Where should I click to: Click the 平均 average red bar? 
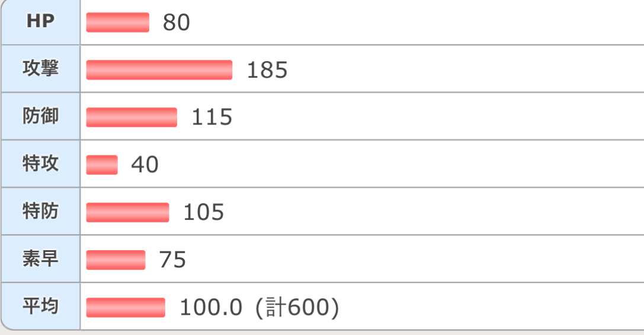pyautogui.click(x=126, y=308)
